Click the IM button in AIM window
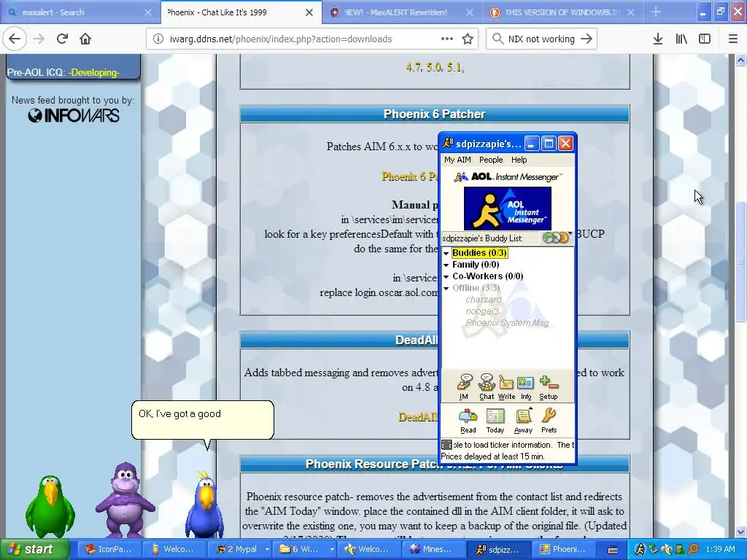The height and width of the screenshot is (560, 747). click(x=464, y=386)
